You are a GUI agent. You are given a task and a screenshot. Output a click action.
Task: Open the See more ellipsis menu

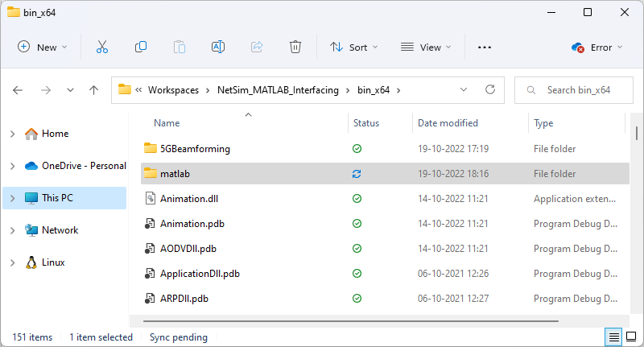(485, 48)
